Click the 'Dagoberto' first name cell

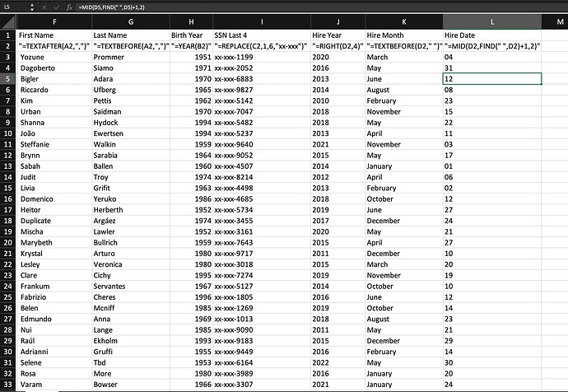coord(54,68)
